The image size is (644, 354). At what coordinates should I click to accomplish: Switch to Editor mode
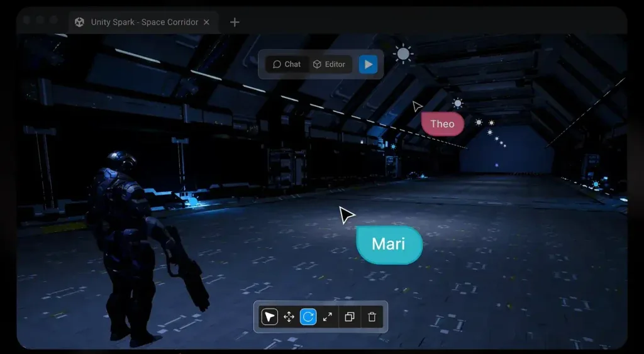[x=330, y=65]
